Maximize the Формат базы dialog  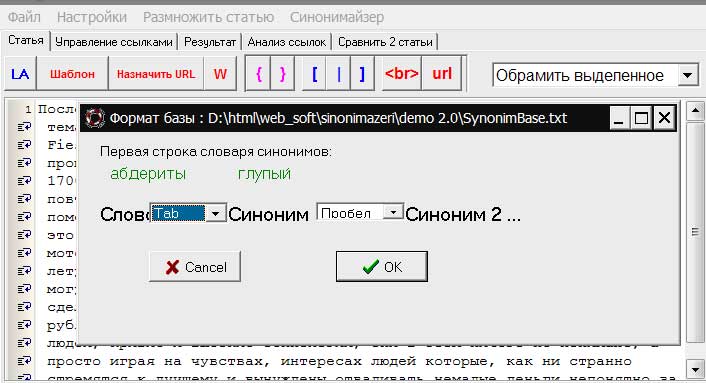click(x=641, y=118)
